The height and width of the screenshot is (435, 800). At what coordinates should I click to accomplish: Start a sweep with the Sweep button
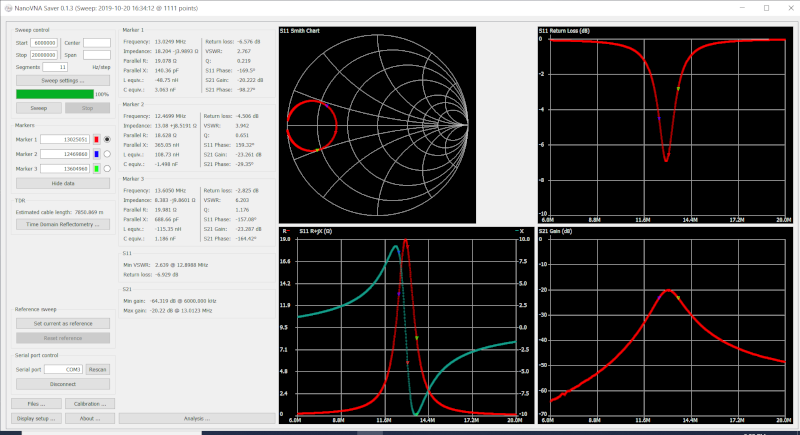tap(38, 107)
